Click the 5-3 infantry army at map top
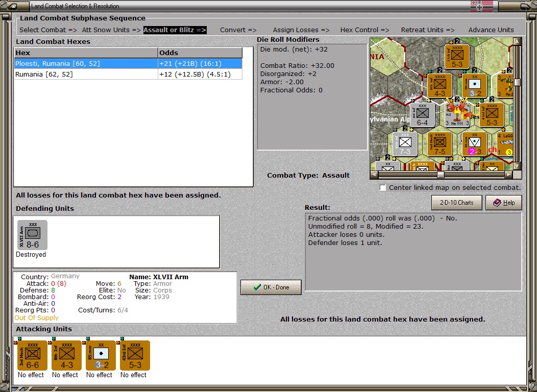This screenshot has height=392, width=537. point(457,57)
